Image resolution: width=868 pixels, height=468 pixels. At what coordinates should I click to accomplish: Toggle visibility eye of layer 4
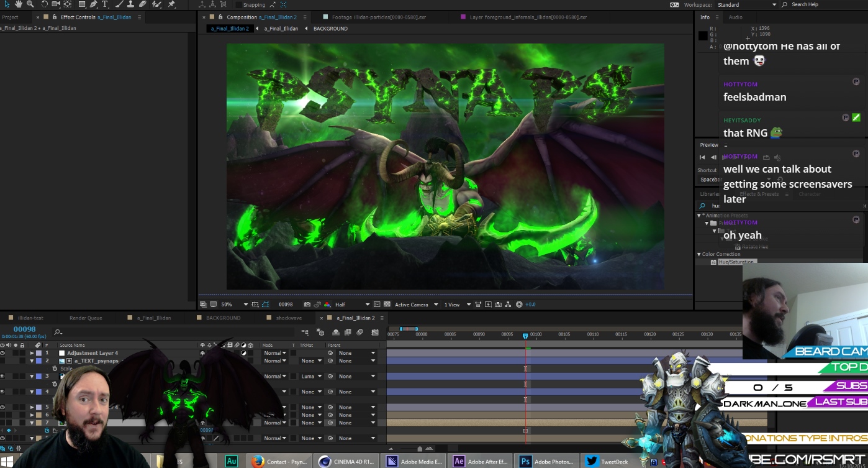coord(2,392)
